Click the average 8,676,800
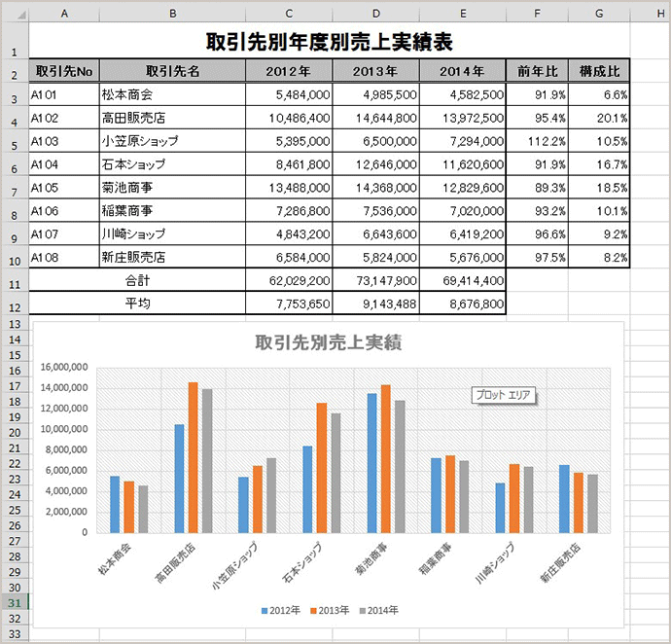The image size is (671, 644). 463,304
